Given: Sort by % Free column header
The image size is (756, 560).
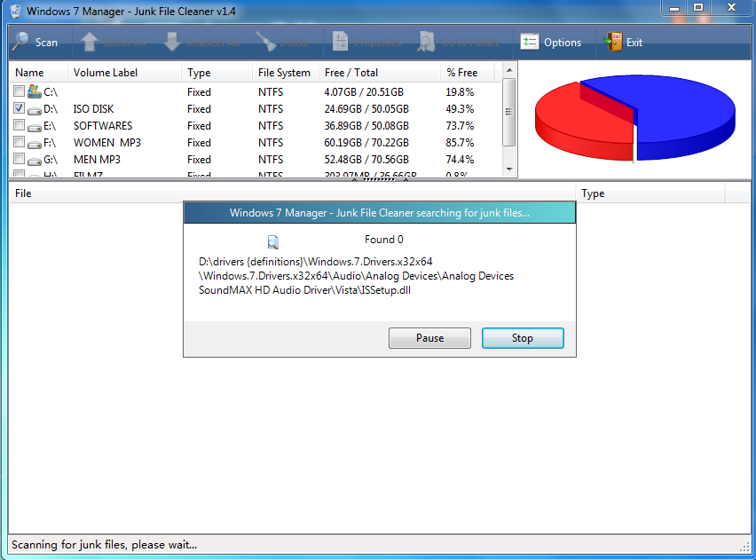Looking at the screenshot, I should coord(467,73).
